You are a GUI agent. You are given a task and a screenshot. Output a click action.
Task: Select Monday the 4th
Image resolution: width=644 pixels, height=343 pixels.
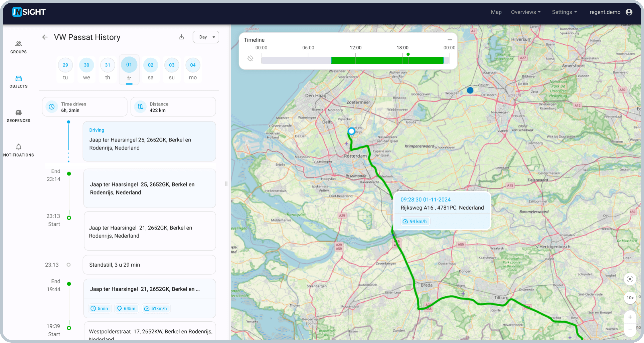pyautogui.click(x=193, y=65)
